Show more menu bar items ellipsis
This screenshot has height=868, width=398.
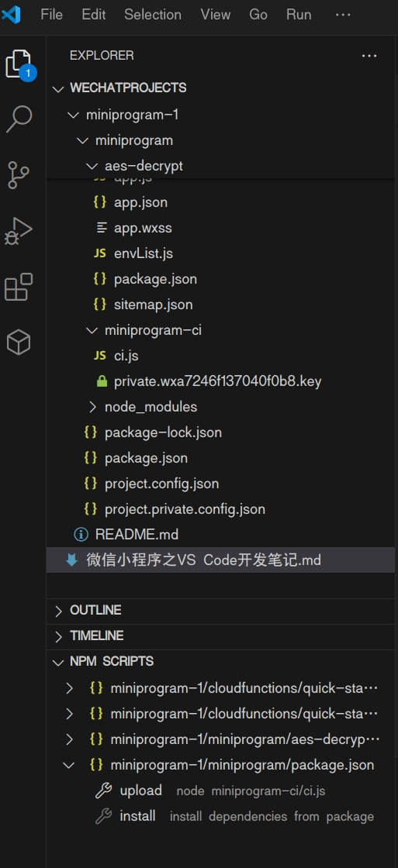point(343,15)
